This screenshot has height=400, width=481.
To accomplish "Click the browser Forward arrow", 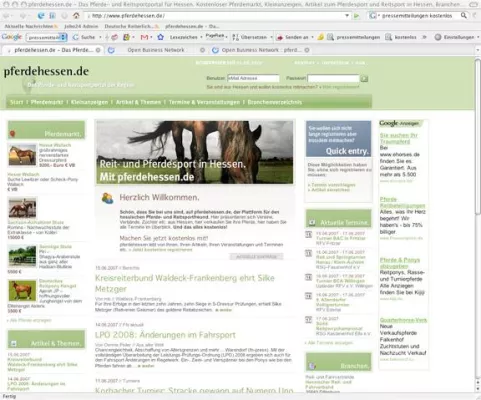I will click(x=23, y=16).
